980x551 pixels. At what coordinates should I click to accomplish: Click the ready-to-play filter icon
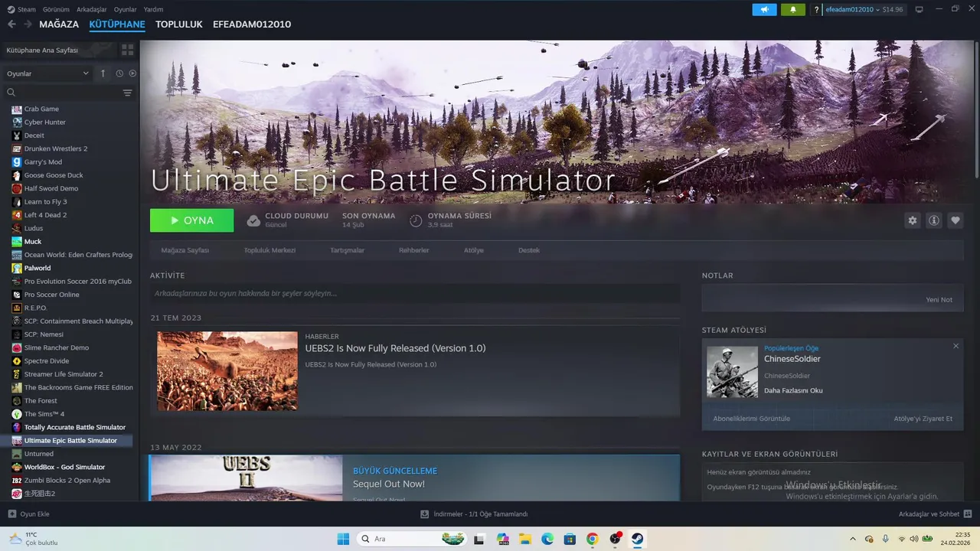click(132, 73)
